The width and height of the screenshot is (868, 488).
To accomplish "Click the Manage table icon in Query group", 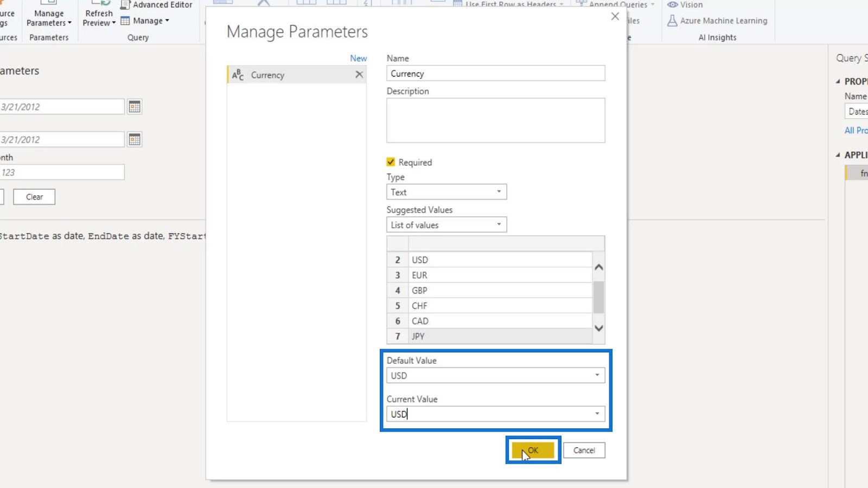I will [125, 21].
